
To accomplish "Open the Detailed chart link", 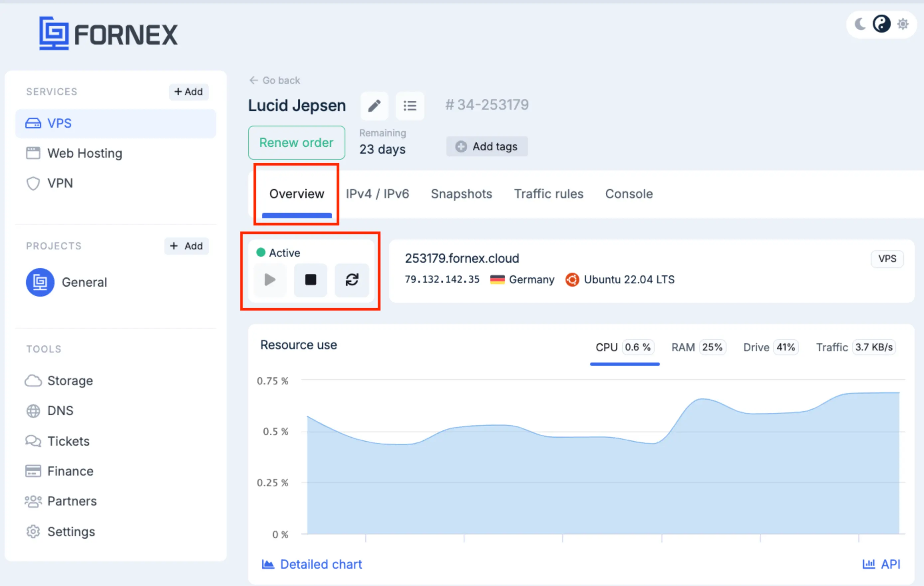I will (312, 564).
